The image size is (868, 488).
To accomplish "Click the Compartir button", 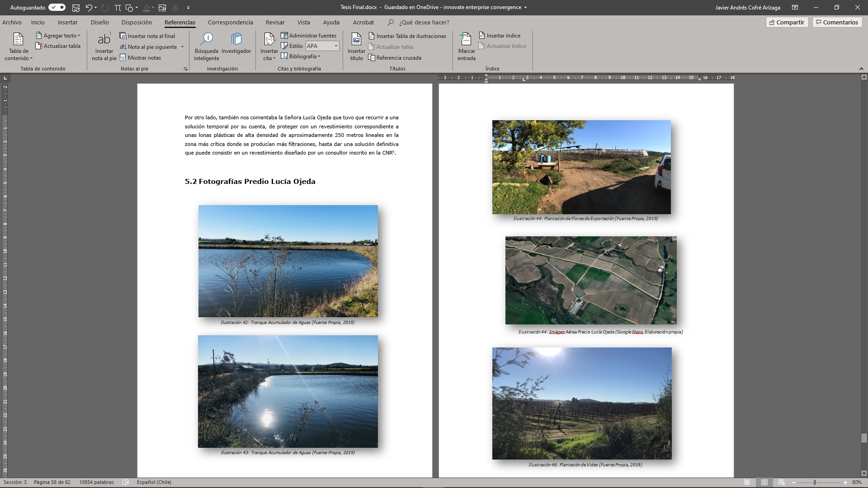I will coord(787,22).
